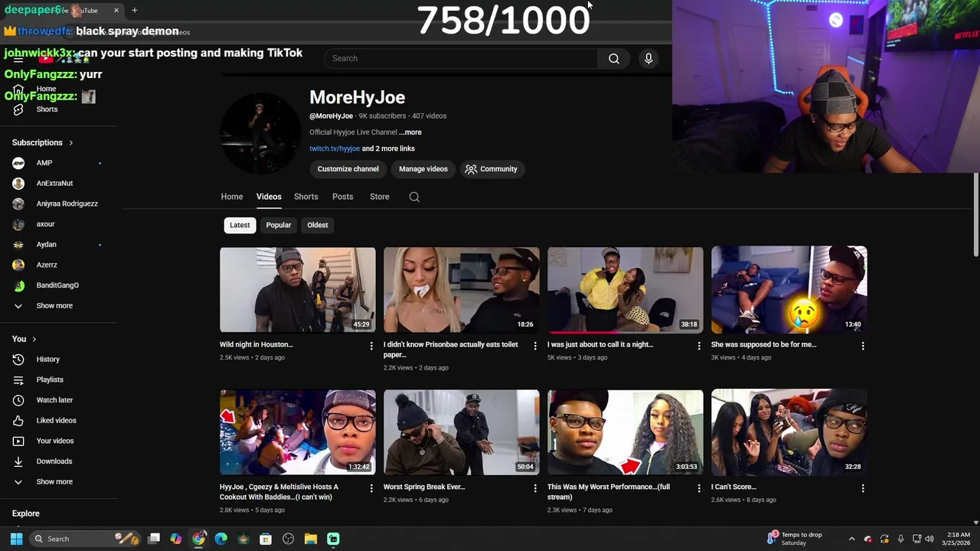Open options menu for I Can't Score video
Screen dimensions: 980x551
tap(863, 488)
